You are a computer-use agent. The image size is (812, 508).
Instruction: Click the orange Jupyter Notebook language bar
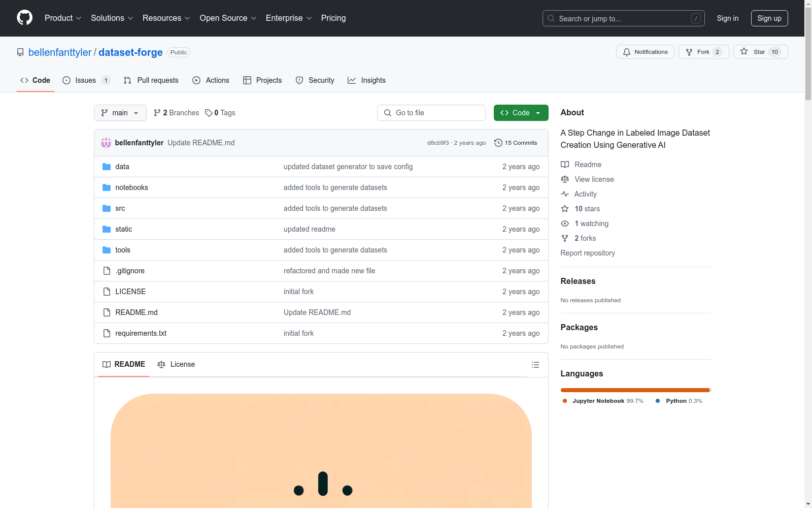pos(635,390)
